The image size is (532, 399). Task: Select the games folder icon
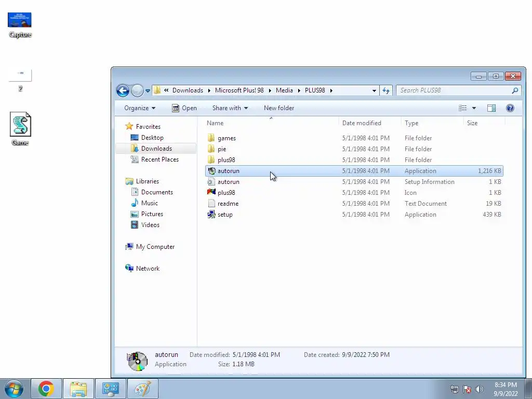click(x=211, y=138)
